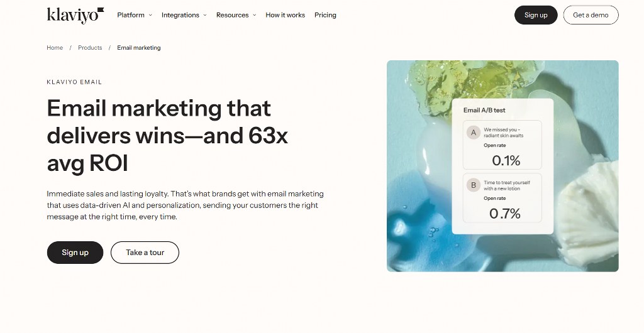Click the skincare hero image
The image size is (644, 333).
point(502,166)
